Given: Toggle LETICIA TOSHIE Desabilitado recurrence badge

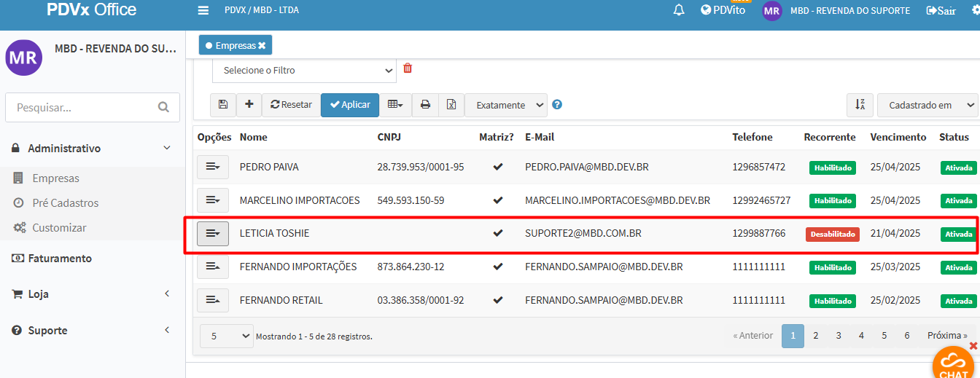Looking at the screenshot, I should click(832, 234).
